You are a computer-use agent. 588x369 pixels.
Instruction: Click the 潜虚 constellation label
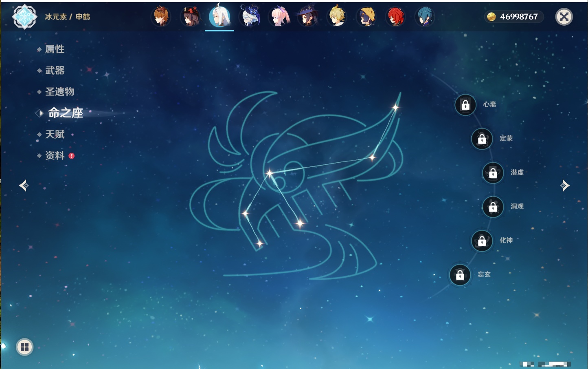click(517, 172)
